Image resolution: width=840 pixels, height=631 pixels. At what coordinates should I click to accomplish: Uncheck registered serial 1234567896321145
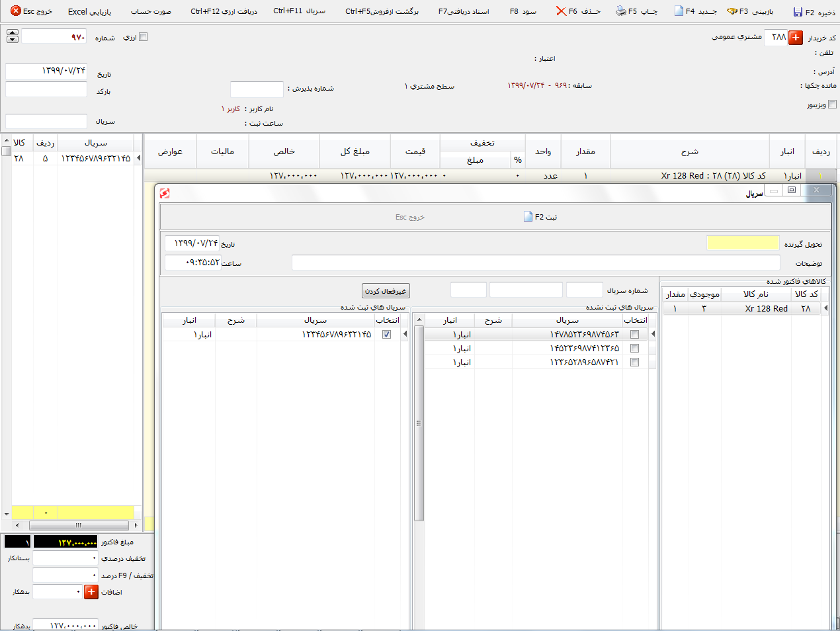pos(386,335)
